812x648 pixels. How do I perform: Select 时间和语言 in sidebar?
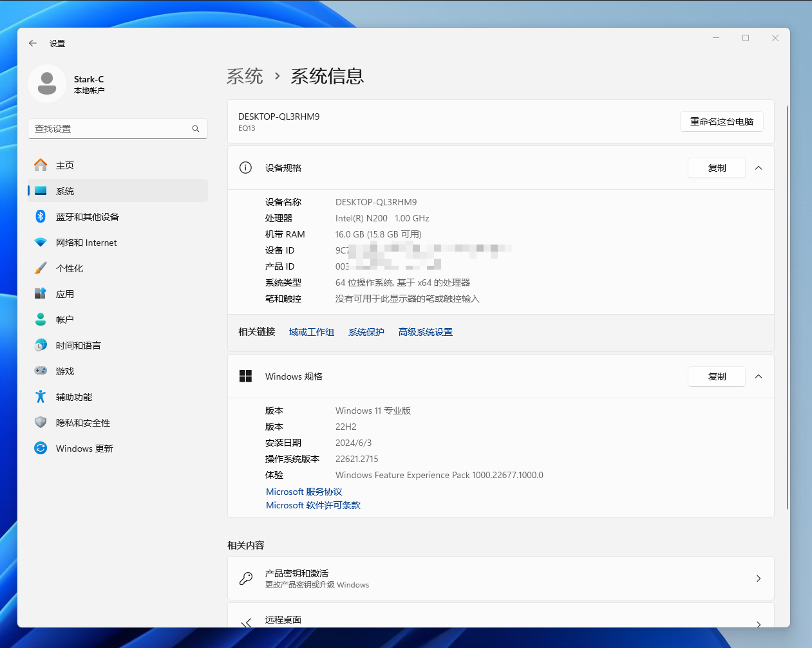118,346
